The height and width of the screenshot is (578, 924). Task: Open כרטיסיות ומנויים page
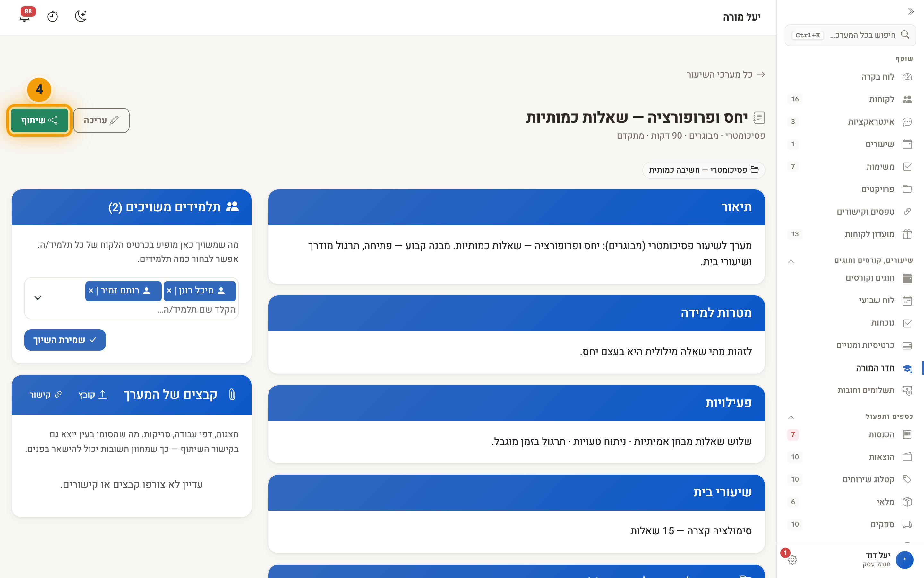(x=850, y=346)
